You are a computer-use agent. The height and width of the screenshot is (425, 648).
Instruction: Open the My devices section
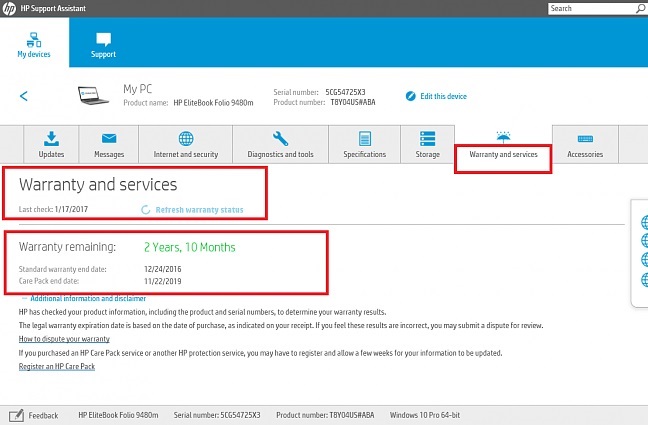pos(34,45)
